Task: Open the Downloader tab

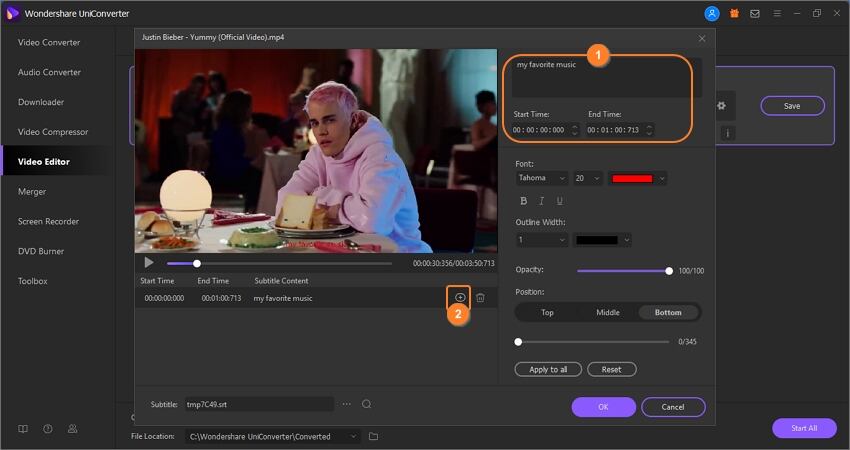Action: coord(41,102)
